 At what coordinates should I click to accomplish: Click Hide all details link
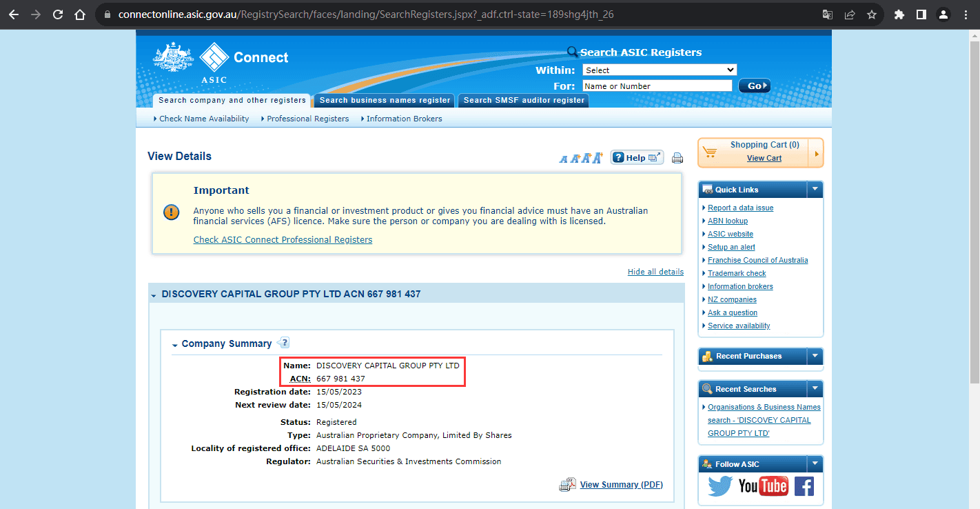pyautogui.click(x=655, y=272)
